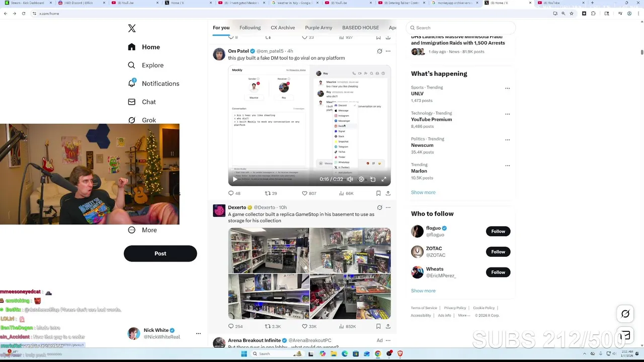
Task: Like the Om Patel post
Action: (308, 193)
